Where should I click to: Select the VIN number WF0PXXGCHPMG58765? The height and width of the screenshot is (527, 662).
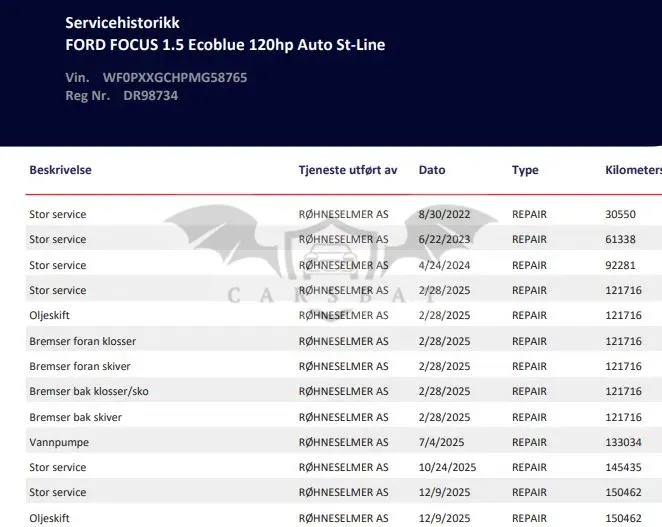175,78
